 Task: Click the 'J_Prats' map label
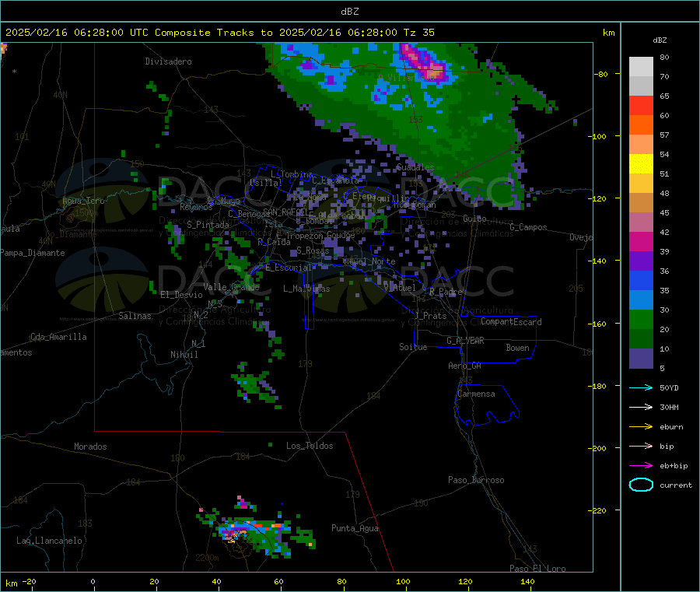[430, 316]
